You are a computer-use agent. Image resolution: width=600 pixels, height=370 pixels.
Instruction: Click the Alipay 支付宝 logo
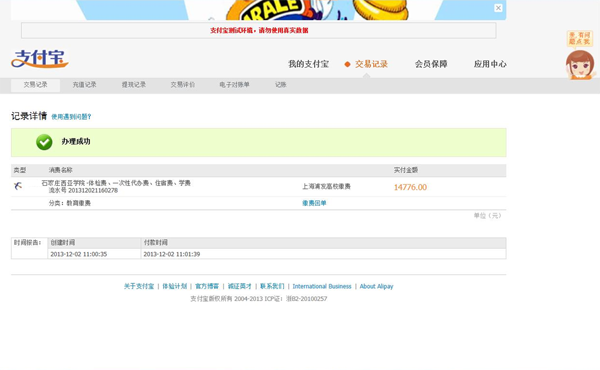(x=40, y=59)
